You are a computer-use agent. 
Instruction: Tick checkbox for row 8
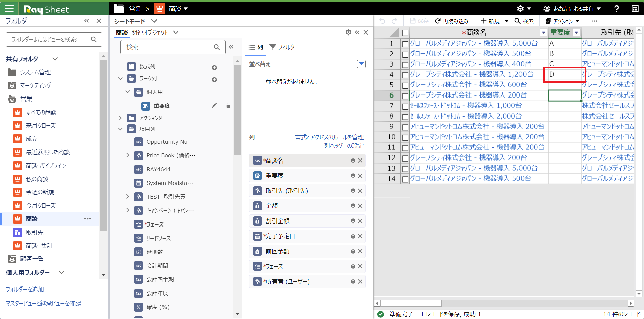point(405,117)
